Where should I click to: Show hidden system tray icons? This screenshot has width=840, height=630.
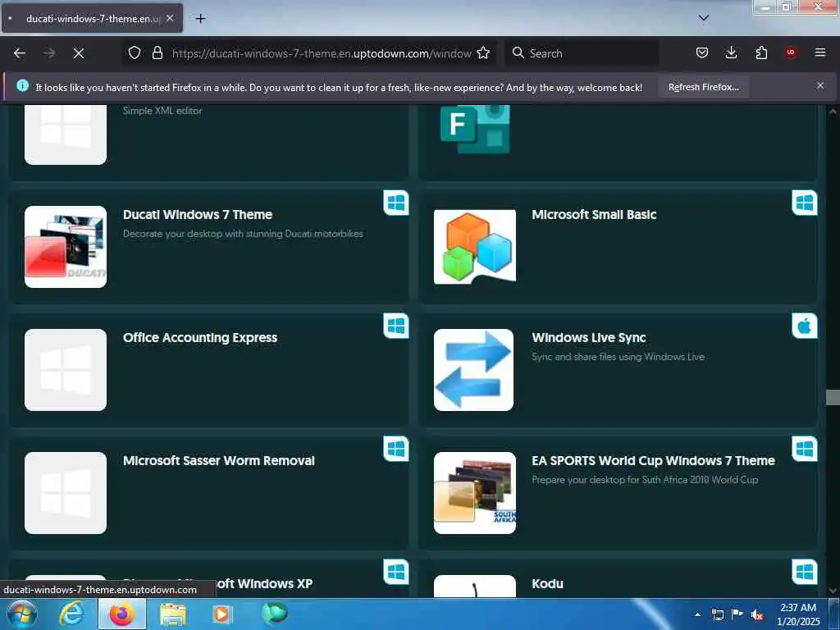(697, 614)
